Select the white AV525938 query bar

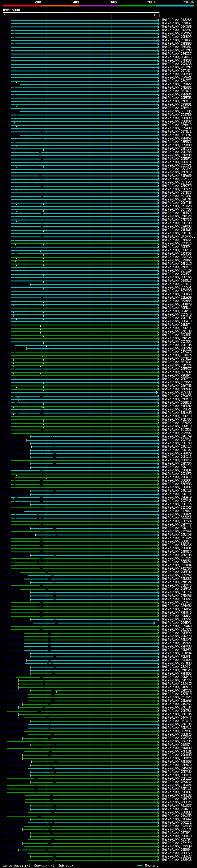(81, 13)
